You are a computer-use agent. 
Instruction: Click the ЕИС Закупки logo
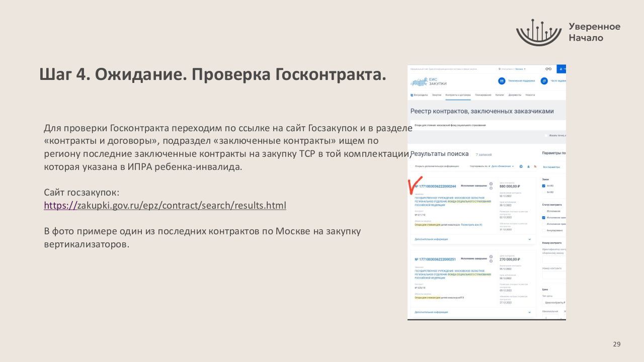click(429, 81)
